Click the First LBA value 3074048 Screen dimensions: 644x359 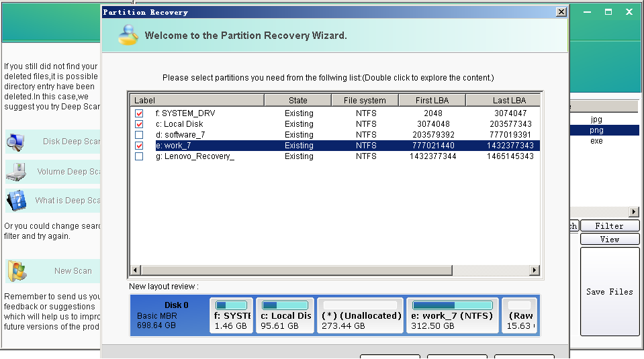433,124
